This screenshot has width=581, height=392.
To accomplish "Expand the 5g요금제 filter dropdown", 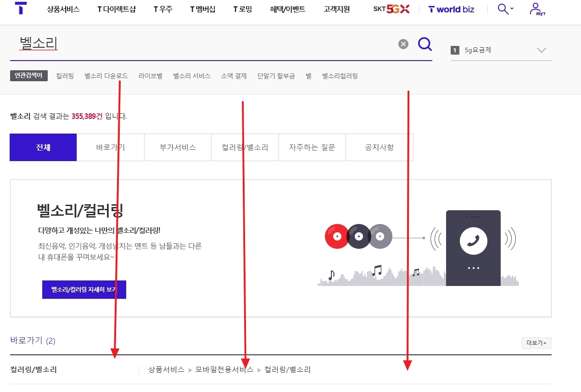I will coord(541,50).
